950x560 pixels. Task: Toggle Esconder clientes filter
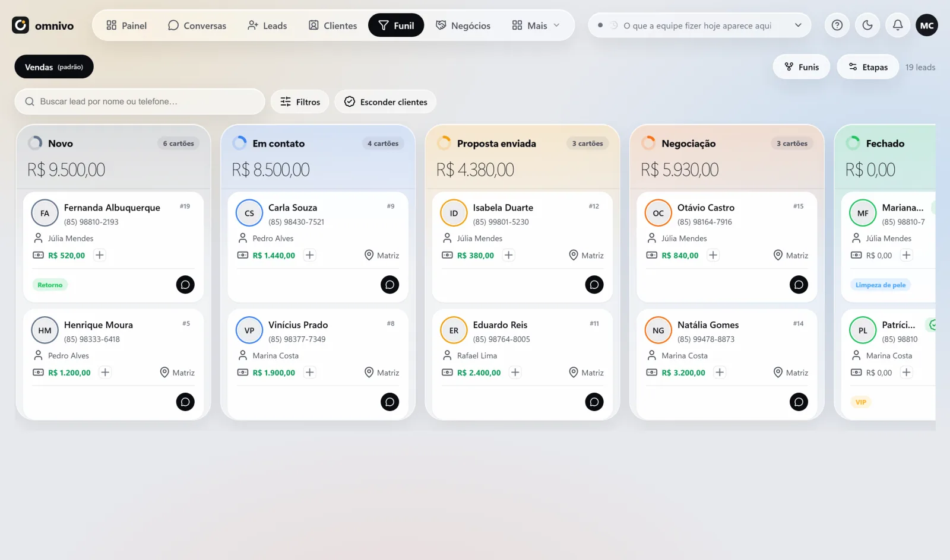pos(385,102)
